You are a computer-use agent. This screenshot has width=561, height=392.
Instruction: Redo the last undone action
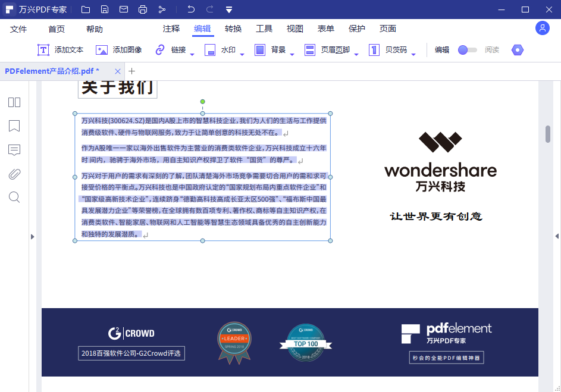210,10
